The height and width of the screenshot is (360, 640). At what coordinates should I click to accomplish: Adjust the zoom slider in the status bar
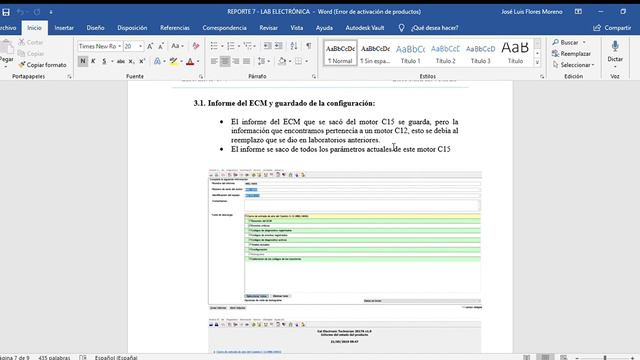click(x=605, y=358)
